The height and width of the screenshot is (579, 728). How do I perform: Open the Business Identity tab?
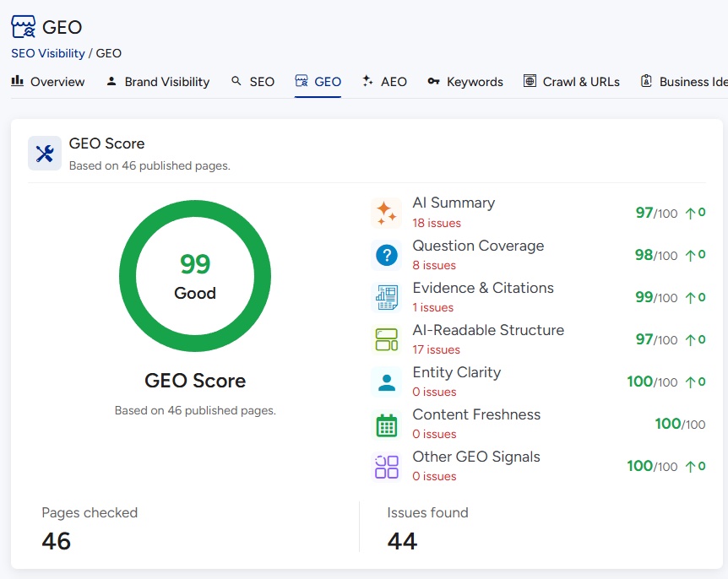point(684,82)
